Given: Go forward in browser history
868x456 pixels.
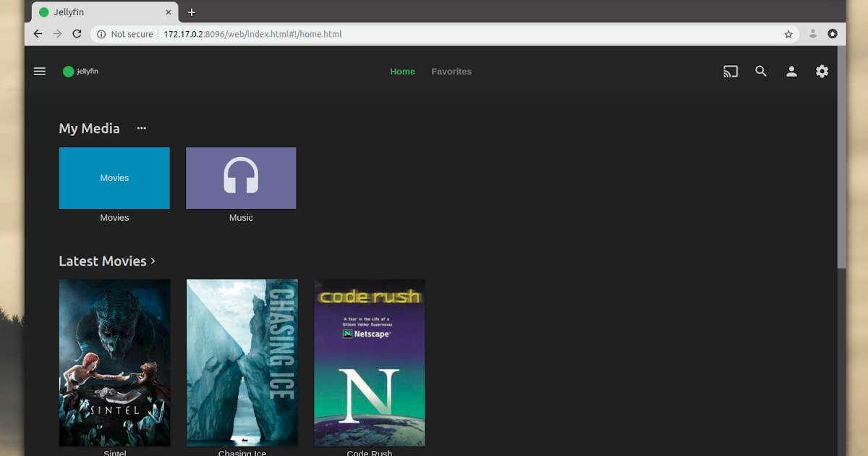Looking at the screenshot, I should coord(57,34).
